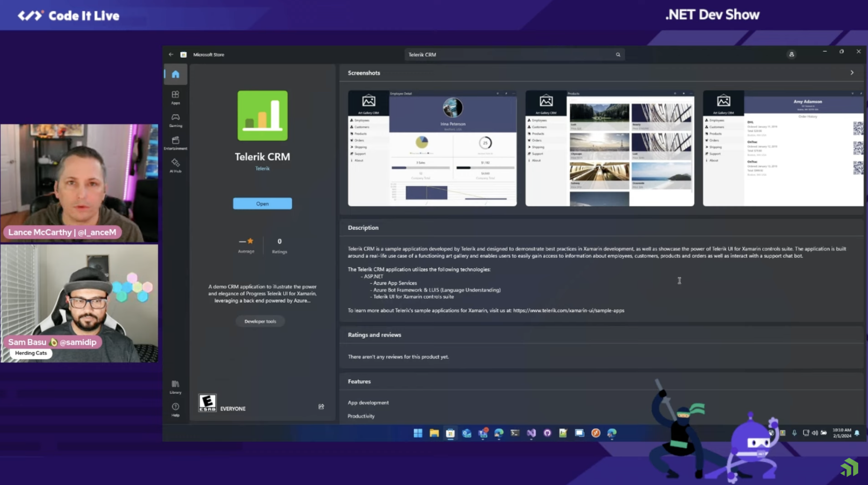Open the notifications bell in the taskbar

point(857,433)
